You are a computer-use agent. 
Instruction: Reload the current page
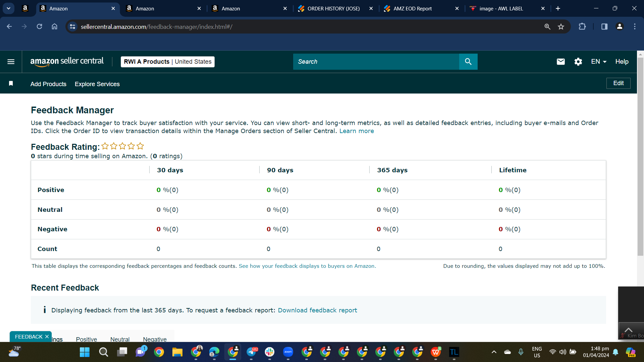[40, 26]
